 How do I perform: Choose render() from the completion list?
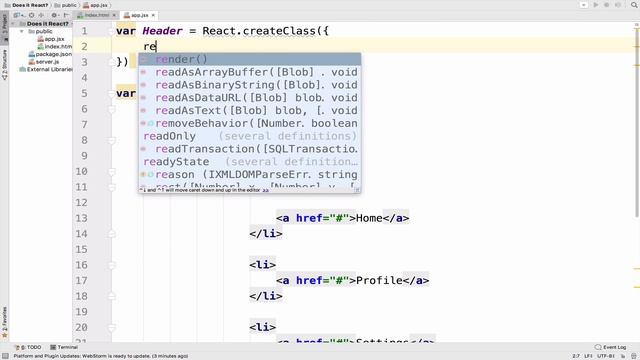[249, 59]
